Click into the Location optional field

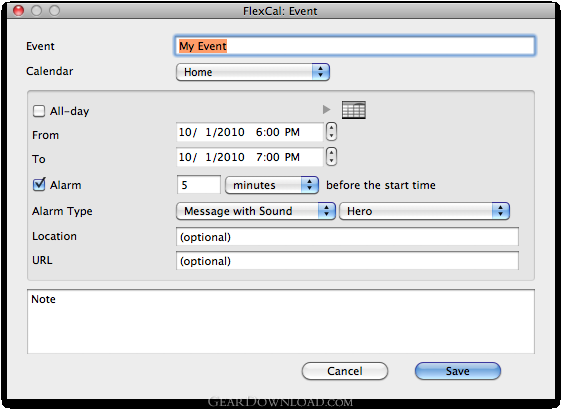tap(347, 237)
